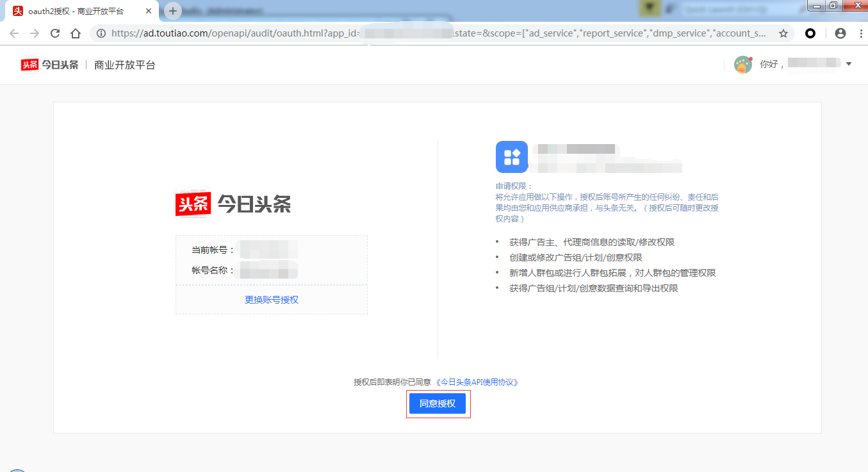Click the 今日头条 logo in the header
This screenshot has width=868, height=472.
pos(49,65)
